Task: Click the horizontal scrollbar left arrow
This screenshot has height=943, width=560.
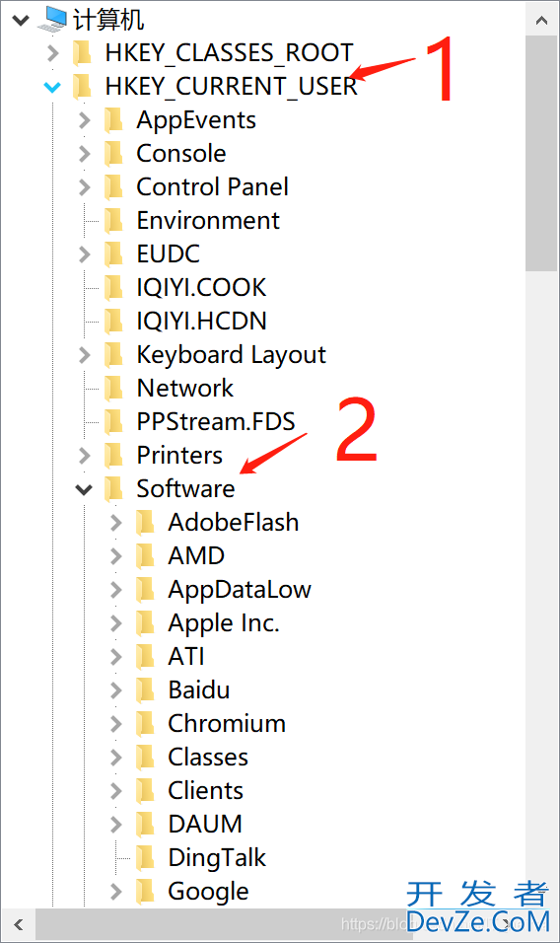Action: (19, 924)
